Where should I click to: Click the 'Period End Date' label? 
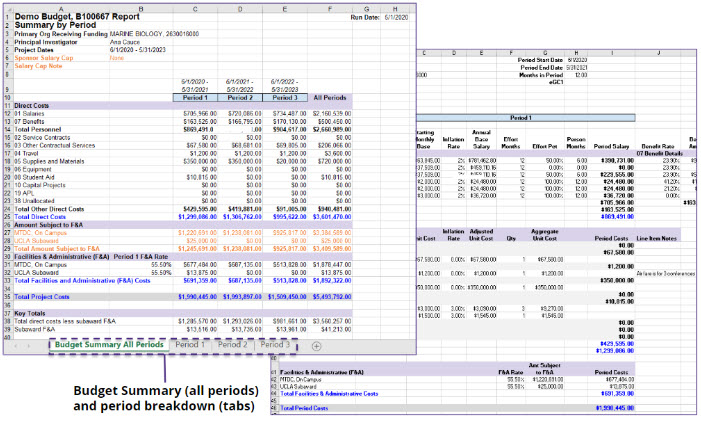[x=541, y=68]
